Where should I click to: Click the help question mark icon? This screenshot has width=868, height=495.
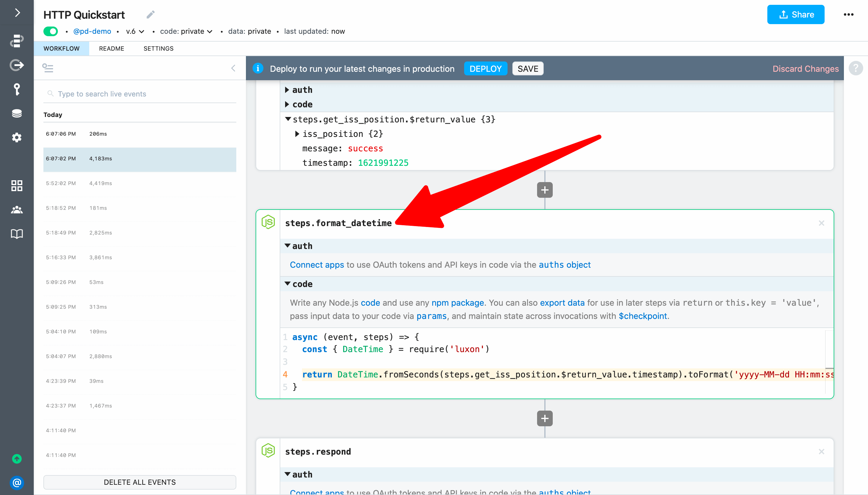(x=855, y=68)
